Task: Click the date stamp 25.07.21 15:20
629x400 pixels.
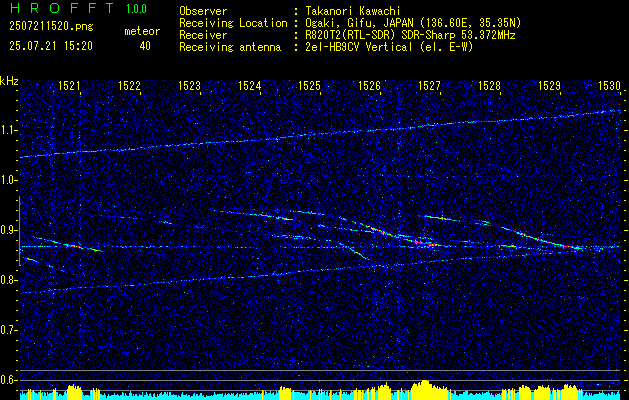Action: (x=51, y=46)
